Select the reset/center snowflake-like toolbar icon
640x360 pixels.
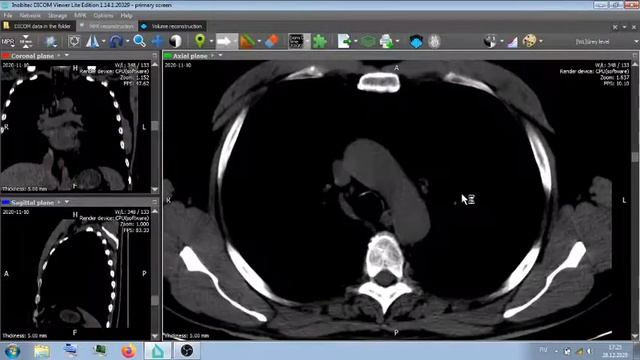pos(51,42)
